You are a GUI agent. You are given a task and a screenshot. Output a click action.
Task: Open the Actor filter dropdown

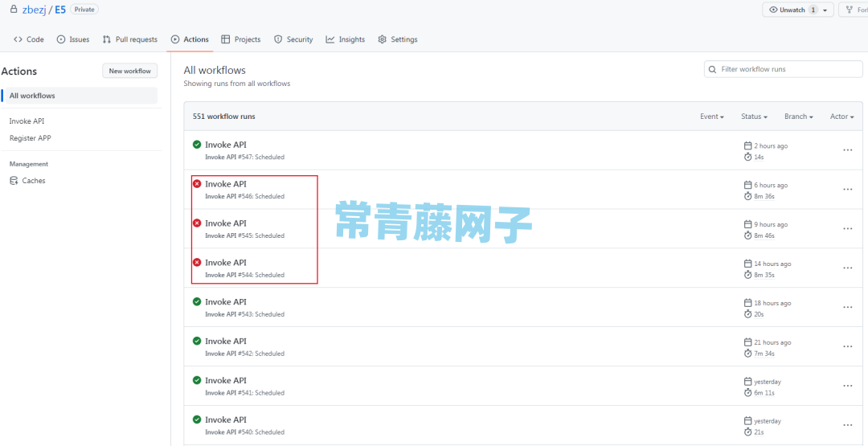pos(842,117)
